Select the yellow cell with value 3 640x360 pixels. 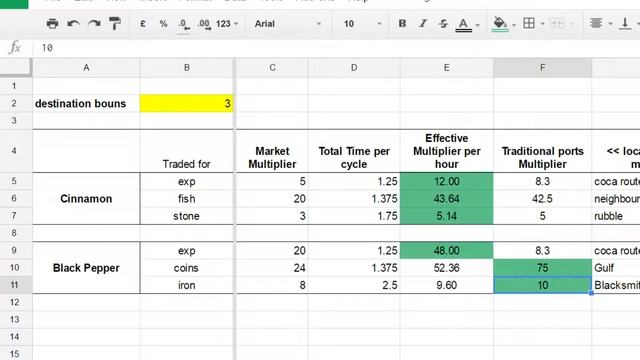[x=187, y=103]
